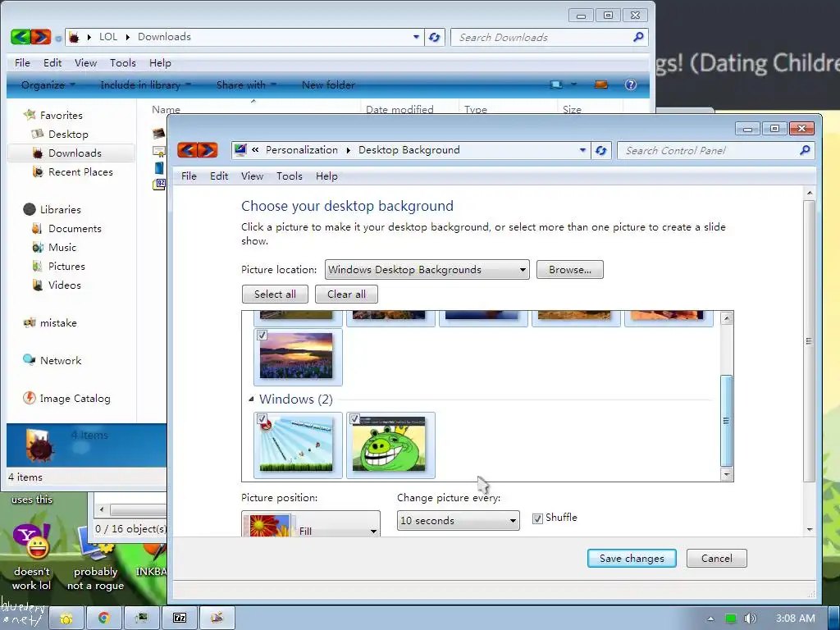
Task: Toggle the preview pane icon in Downloads window
Action: coord(601,84)
